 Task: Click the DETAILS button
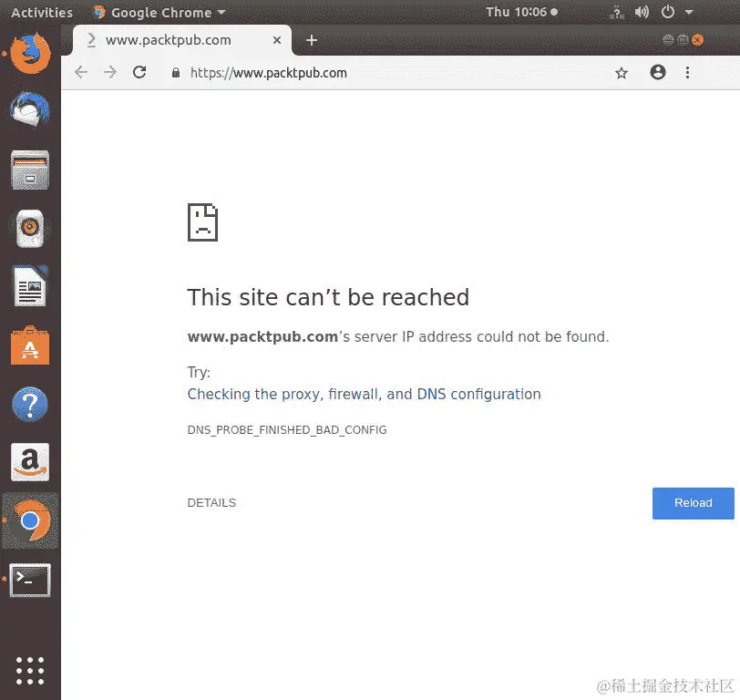pyautogui.click(x=211, y=503)
